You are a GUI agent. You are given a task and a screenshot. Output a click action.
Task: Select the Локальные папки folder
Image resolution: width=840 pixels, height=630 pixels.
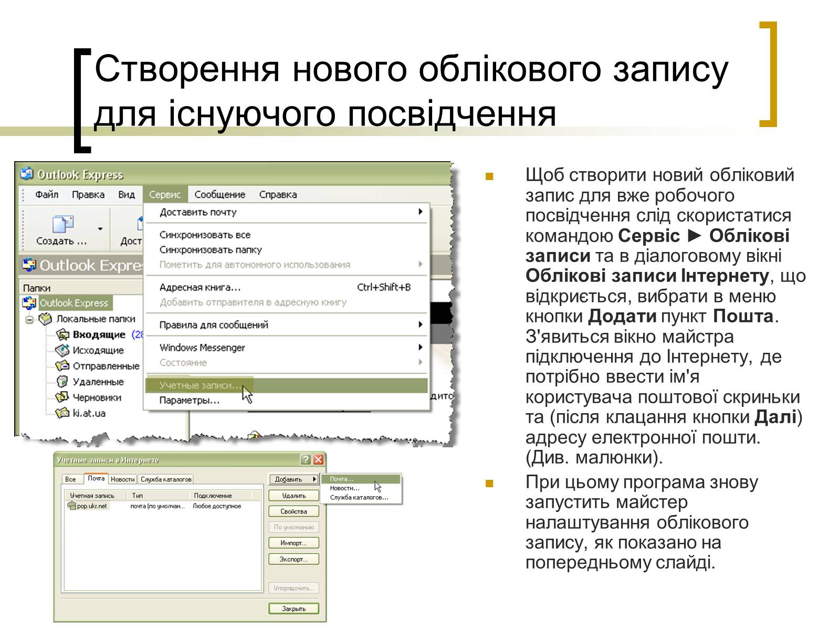pyautogui.click(x=96, y=319)
